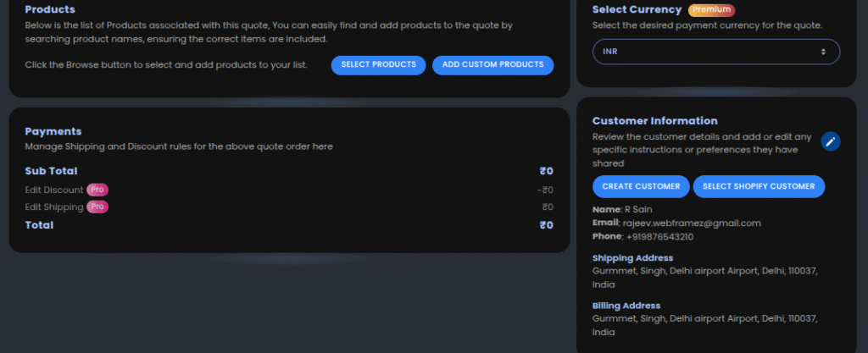Click the pencil edit icon for customer information
This screenshot has width=868, height=353.
click(831, 141)
